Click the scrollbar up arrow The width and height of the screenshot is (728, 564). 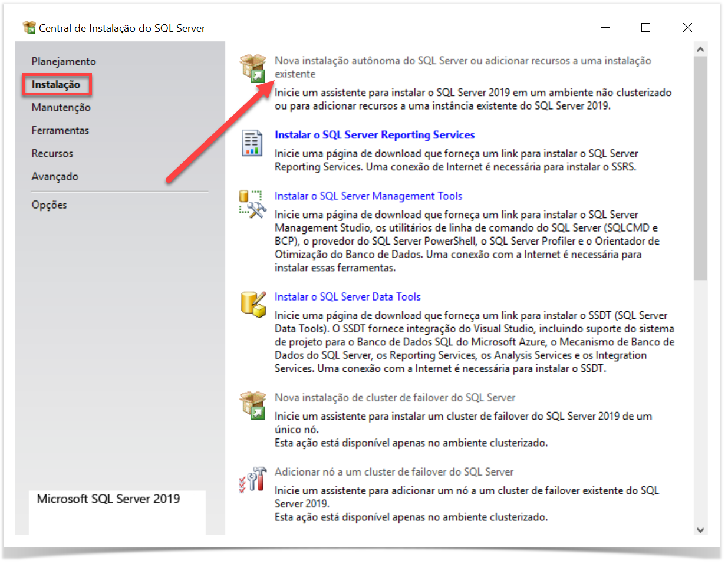coord(700,50)
